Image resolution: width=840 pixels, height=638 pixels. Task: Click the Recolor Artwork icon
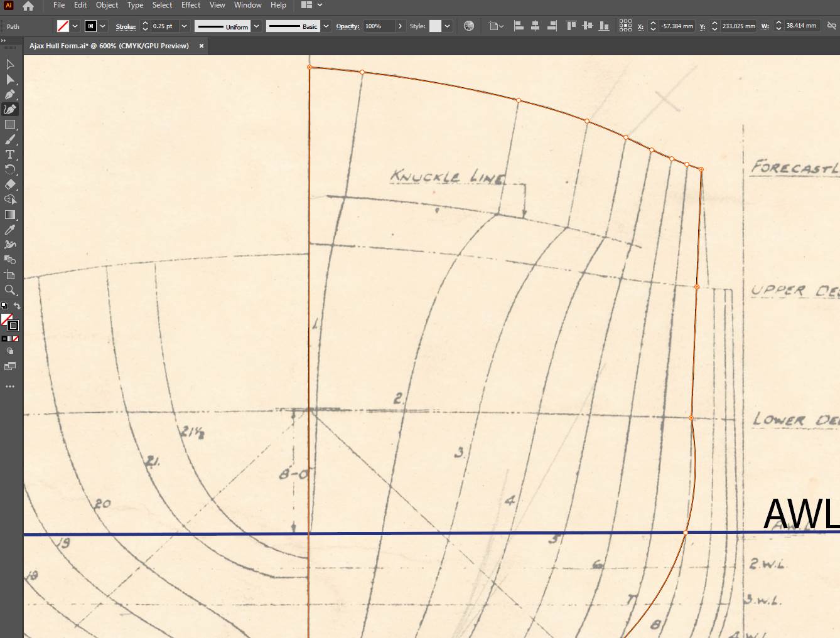tap(469, 26)
